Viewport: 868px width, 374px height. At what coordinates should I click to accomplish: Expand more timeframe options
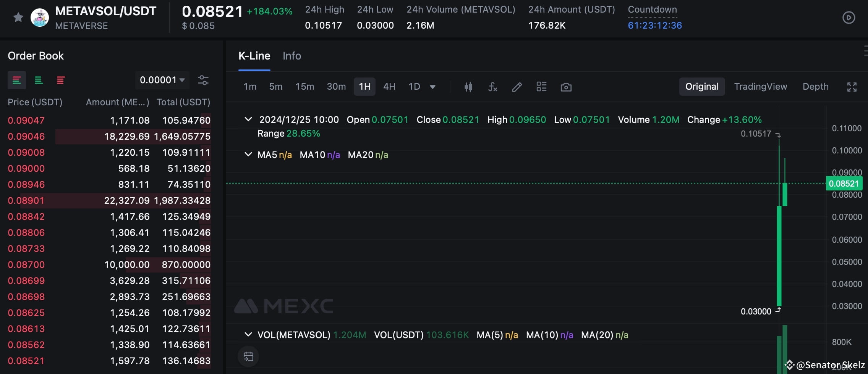point(432,87)
